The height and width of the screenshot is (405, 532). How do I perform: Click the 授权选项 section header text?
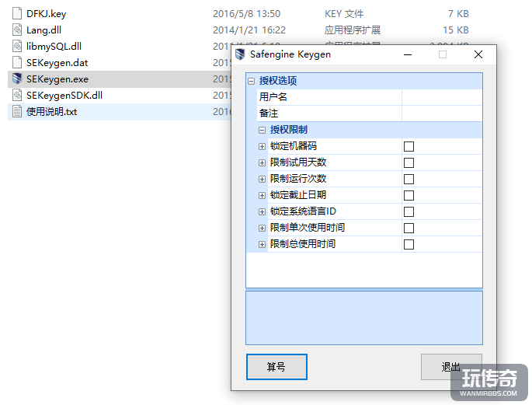tap(278, 81)
